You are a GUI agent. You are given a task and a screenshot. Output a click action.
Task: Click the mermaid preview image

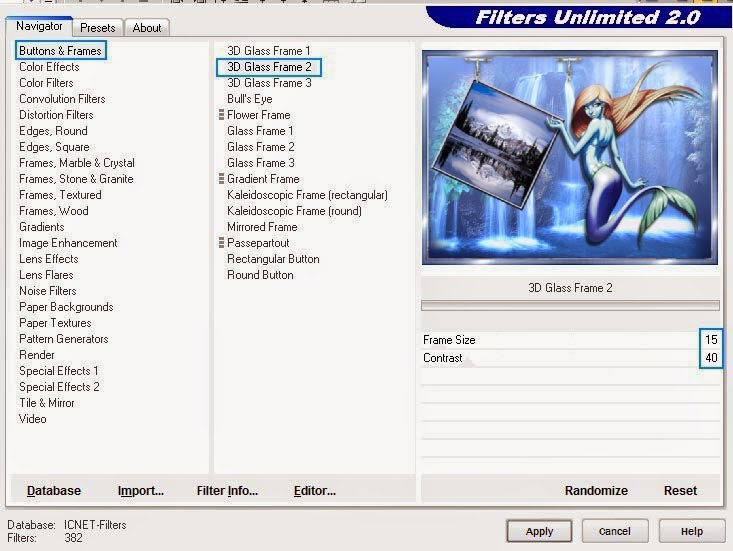pos(569,157)
